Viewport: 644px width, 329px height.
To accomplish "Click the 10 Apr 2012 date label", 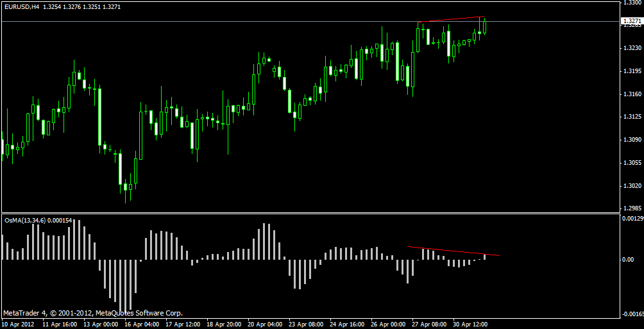I will tap(17, 324).
